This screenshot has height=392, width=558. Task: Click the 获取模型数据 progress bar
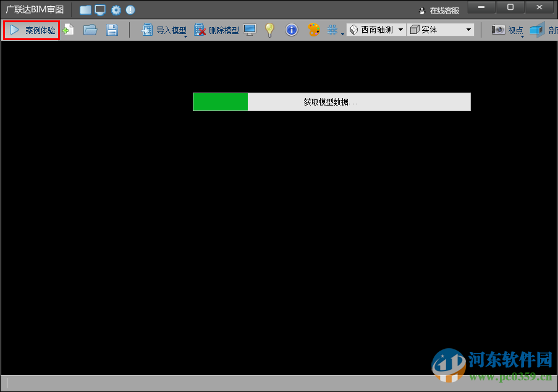point(331,102)
